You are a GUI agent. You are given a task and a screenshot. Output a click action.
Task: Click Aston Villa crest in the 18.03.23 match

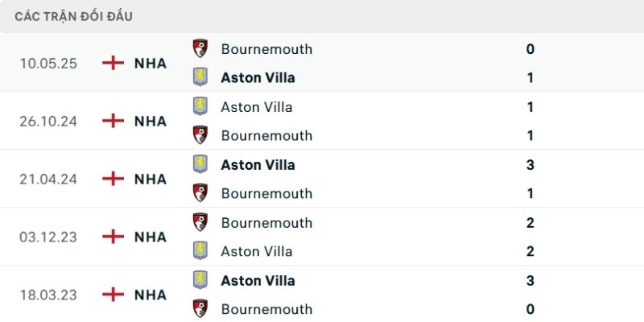200,280
